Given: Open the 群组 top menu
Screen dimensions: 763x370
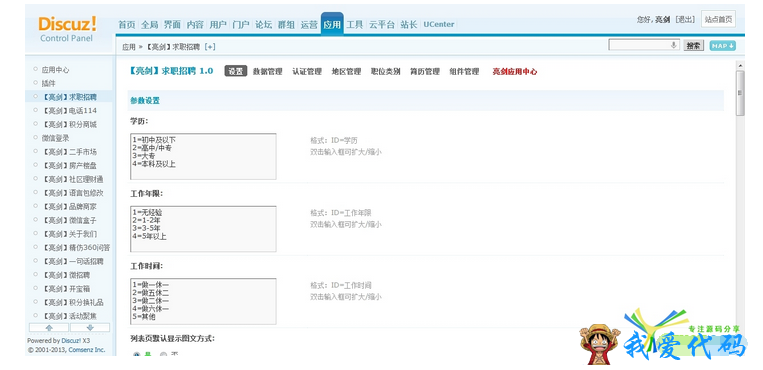Looking at the screenshot, I should [x=286, y=24].
